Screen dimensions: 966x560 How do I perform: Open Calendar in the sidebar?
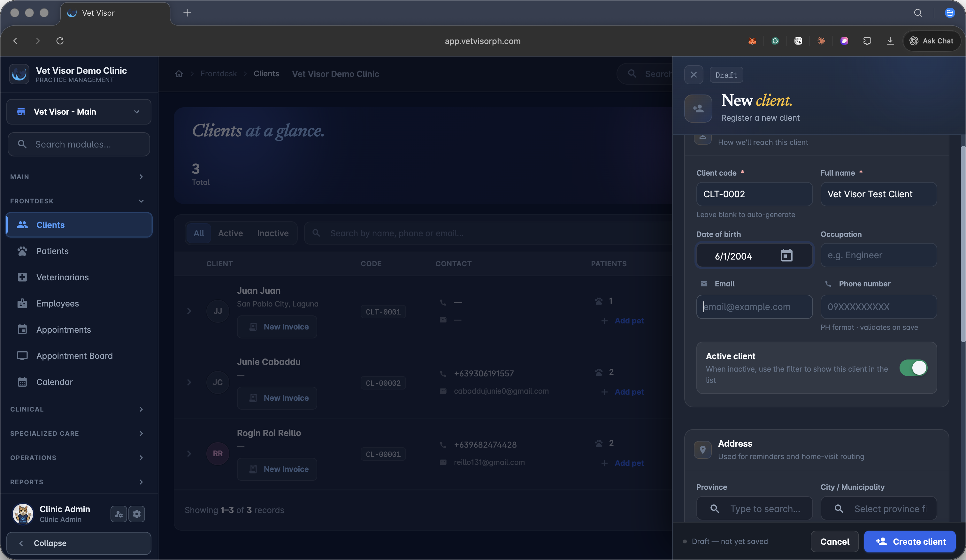click(x=79, y=382)
